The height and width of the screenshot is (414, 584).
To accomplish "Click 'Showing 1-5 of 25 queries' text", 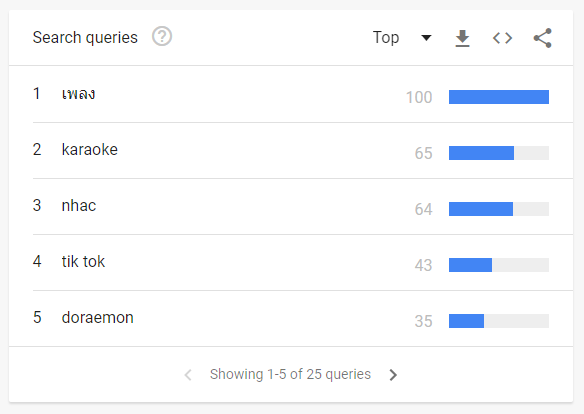I will click(290, 375).
